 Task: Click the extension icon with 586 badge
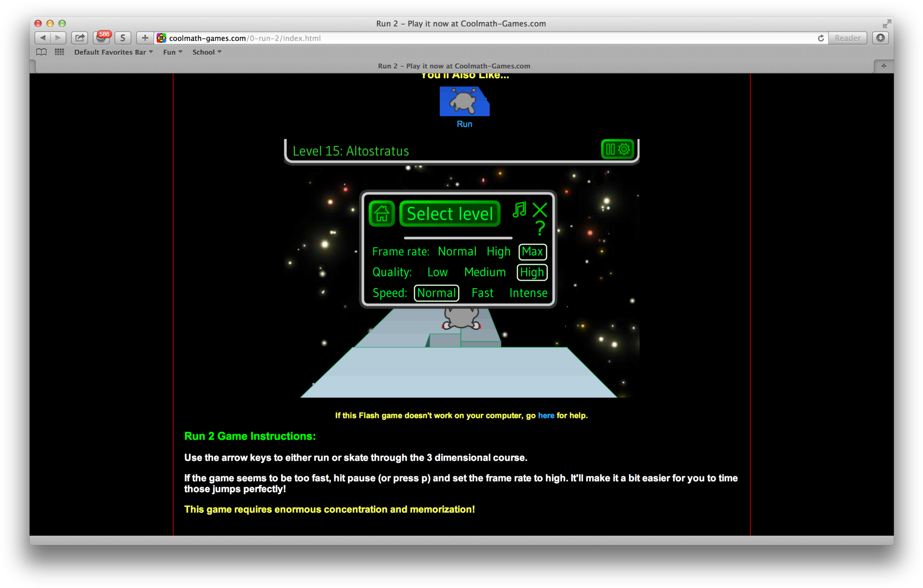click(x=102, y=38)
